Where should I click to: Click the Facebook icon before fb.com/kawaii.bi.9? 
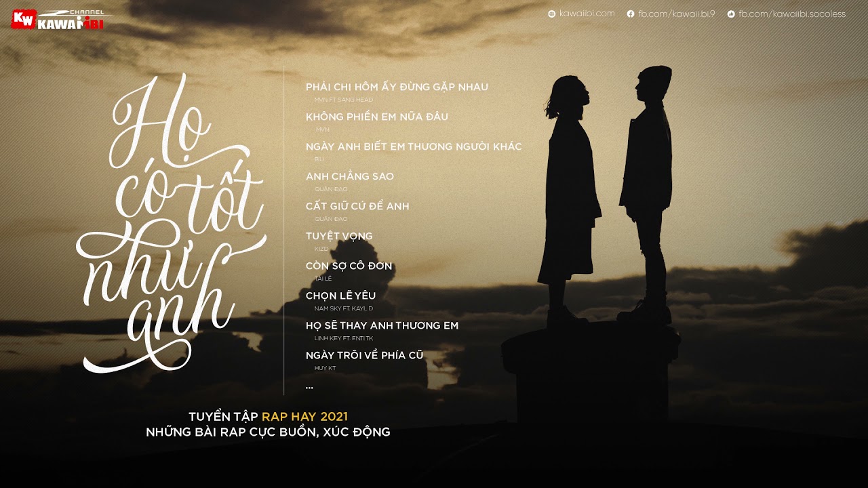pos(631,14)
